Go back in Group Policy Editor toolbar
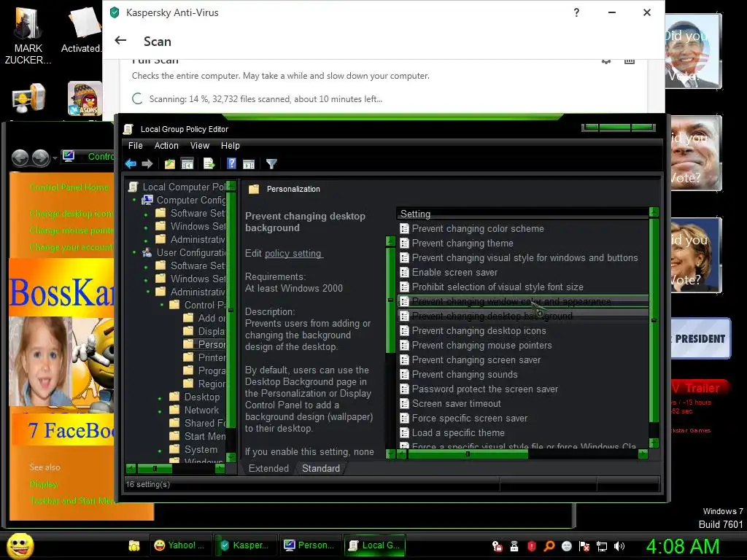Screen dimensions: 747x560 click(131, 164)
